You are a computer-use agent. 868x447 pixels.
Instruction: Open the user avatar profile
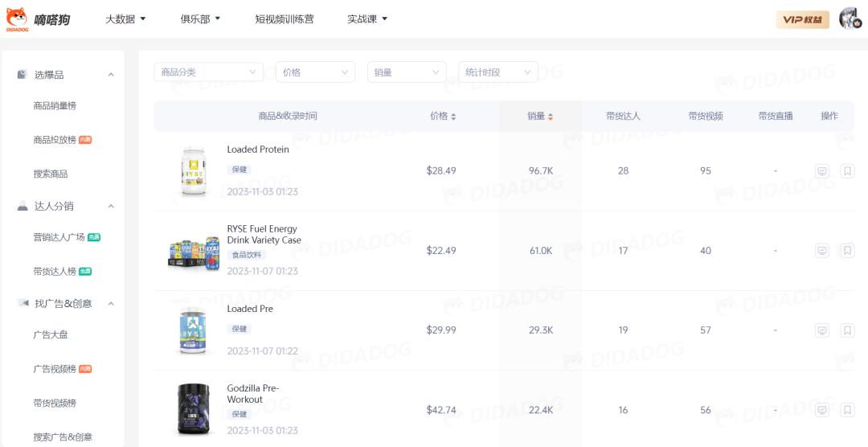tap(850, 18)
